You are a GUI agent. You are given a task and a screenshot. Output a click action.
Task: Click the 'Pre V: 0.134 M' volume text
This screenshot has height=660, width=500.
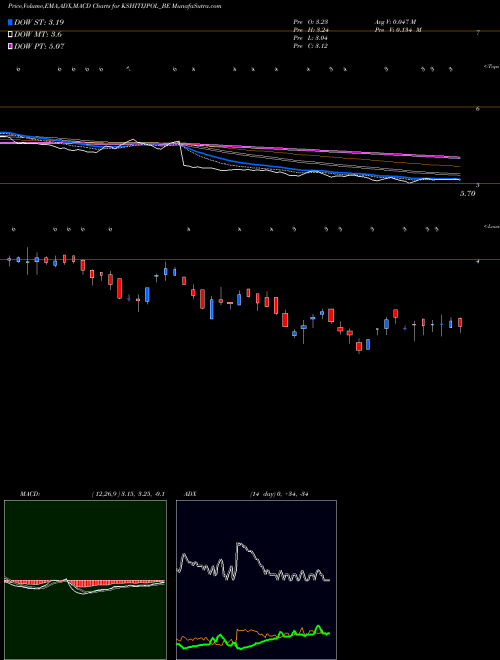pyautogui.click(x=398, y=30)
